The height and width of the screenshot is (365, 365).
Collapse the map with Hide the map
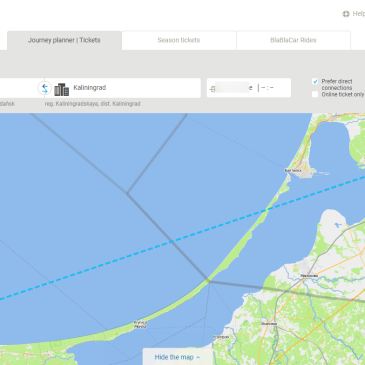coord(178,357)
